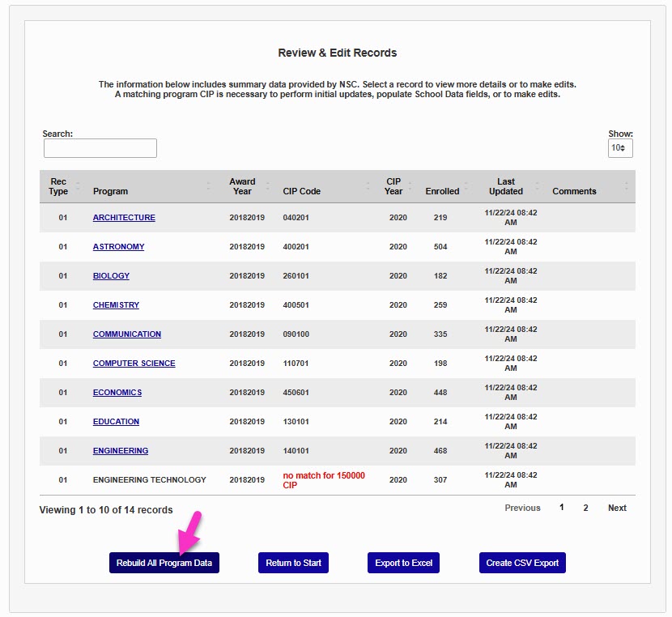
Task: Open the ECONOMICS program link
Action: pos(117,393)
